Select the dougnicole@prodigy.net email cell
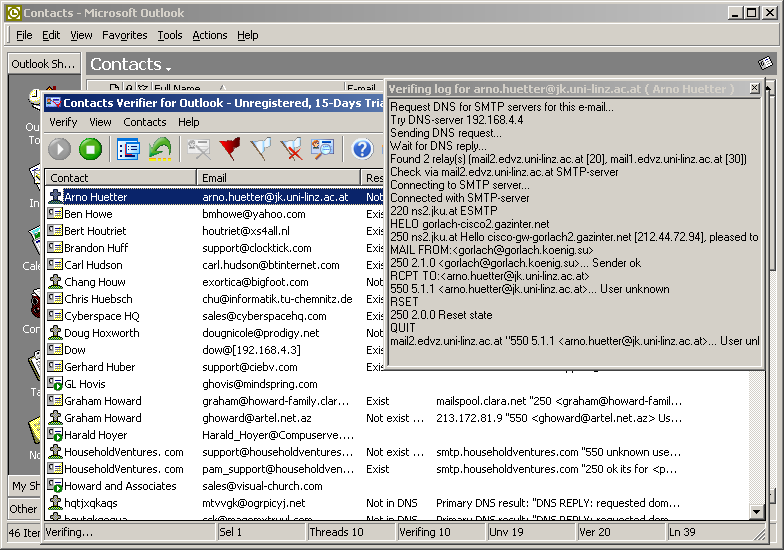784x550 pixels. [260, 333]
